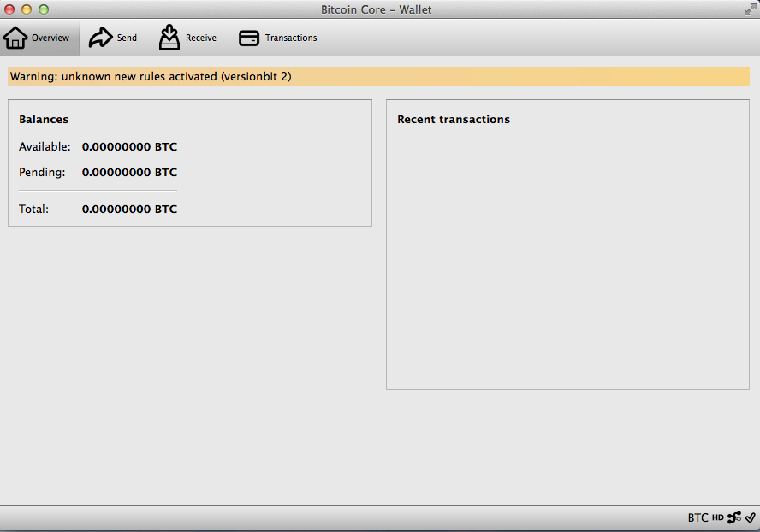Image resolution: width=760 pixels, height=532 pixels.
Task: Click the network connections icon in status bar
Action: 733,518
